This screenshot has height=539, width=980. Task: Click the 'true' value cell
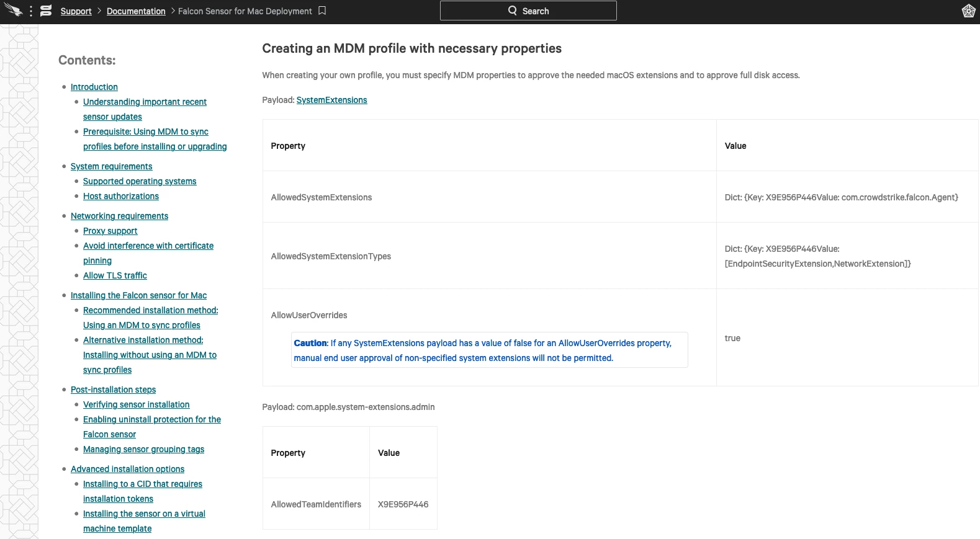(x=847, y=338)
